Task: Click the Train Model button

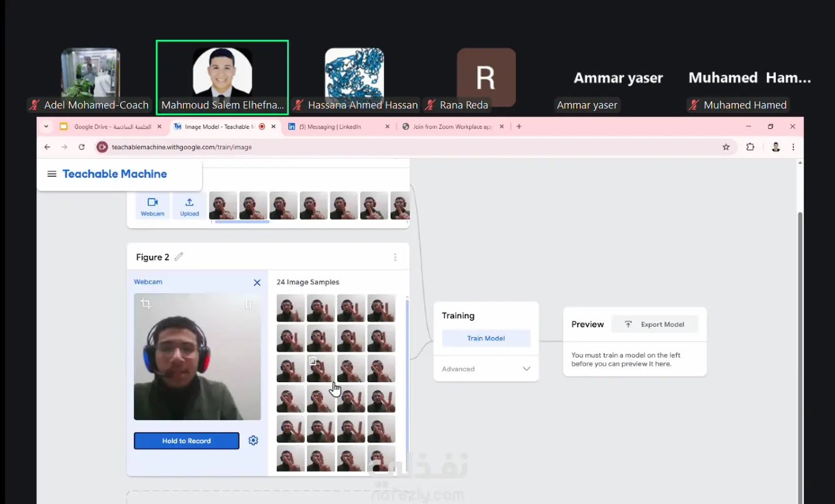Action: [486, 338]
